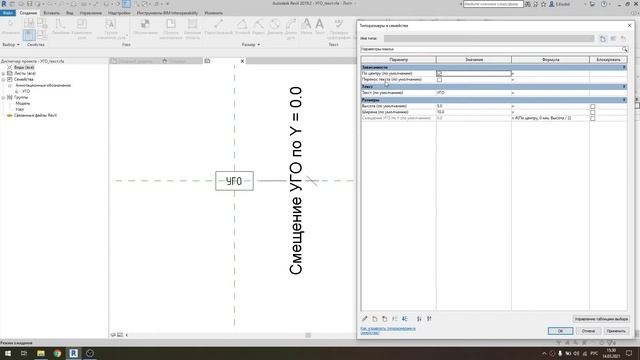Open the help link about managing family types

(x=388, y=331)
